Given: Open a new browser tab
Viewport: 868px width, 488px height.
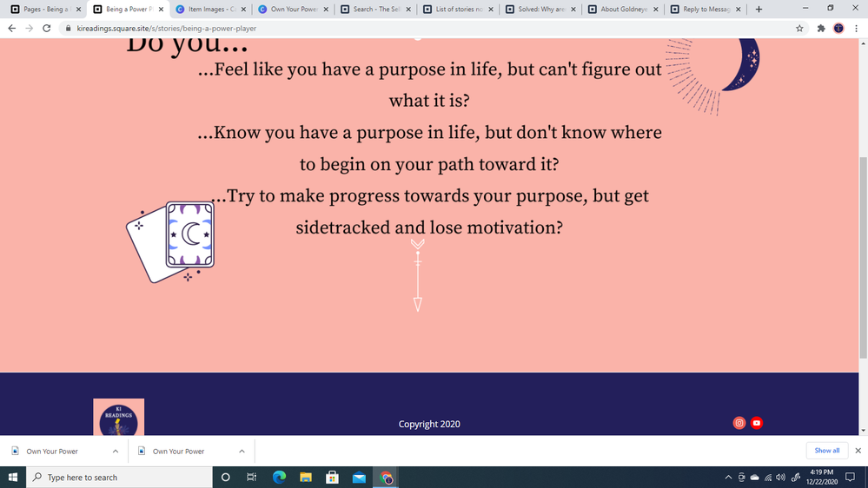Looking at the screenshot, I should pyautogui.click(x=759, y=9).
